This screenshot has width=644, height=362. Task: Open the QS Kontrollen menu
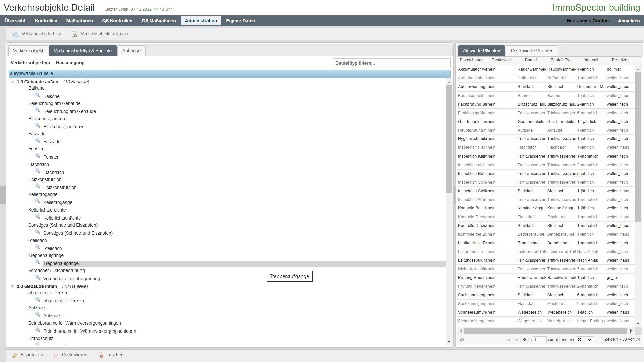117,21
